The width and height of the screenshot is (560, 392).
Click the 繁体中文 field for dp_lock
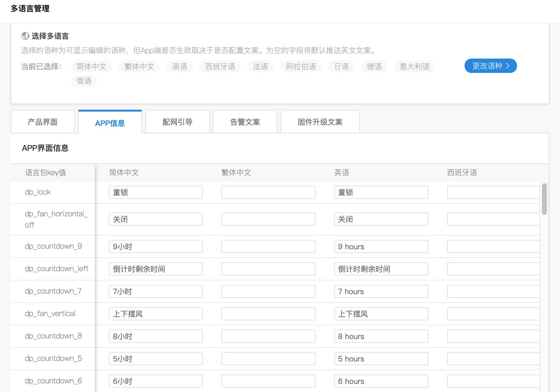pos(268,192)
